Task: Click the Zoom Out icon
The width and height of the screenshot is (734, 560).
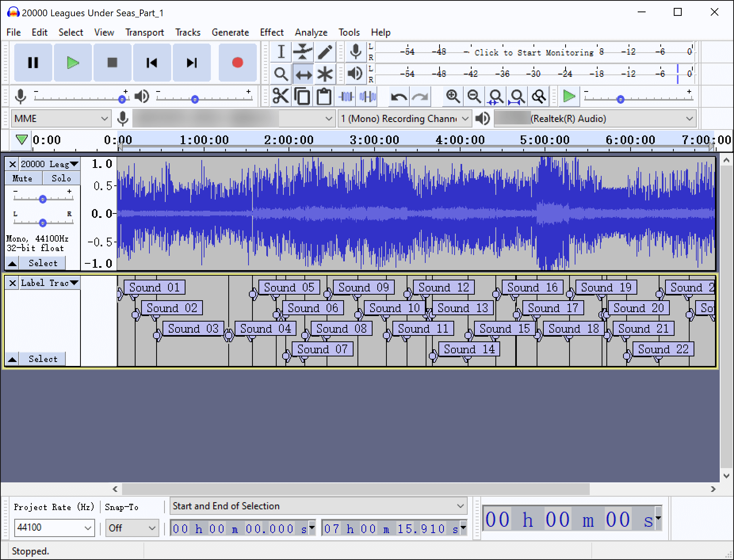Action: [474, 96]
